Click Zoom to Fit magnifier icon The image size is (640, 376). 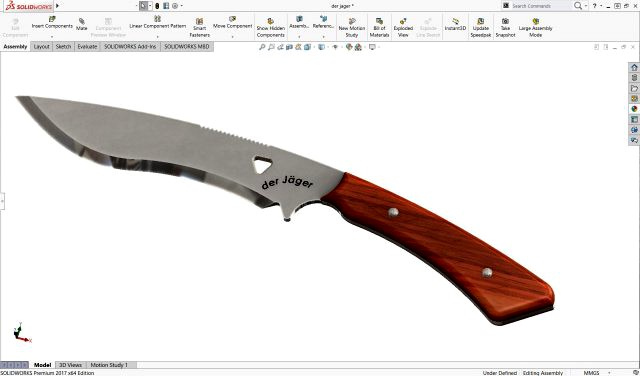click(262, 47)
